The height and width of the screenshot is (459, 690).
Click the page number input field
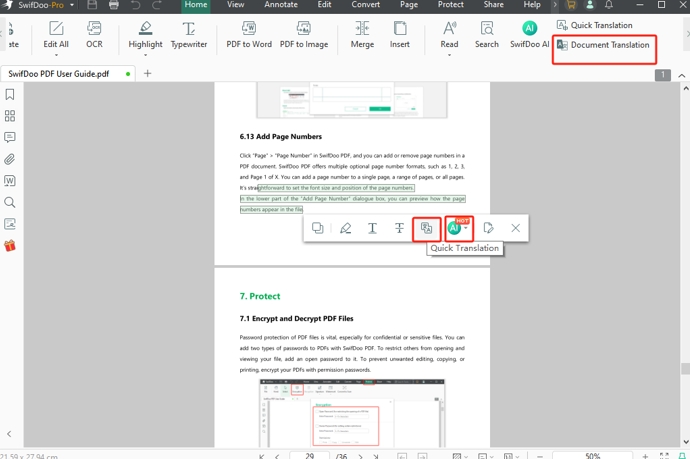[309, 455]
